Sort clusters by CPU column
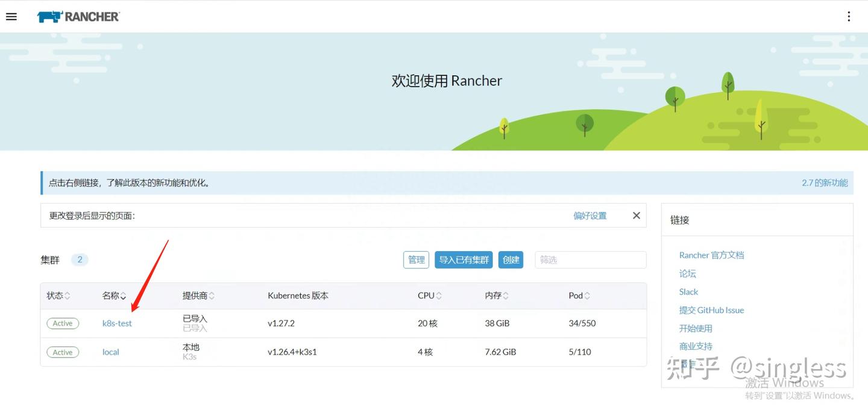This screenshot has height=407, width=868. pos(430,296)
